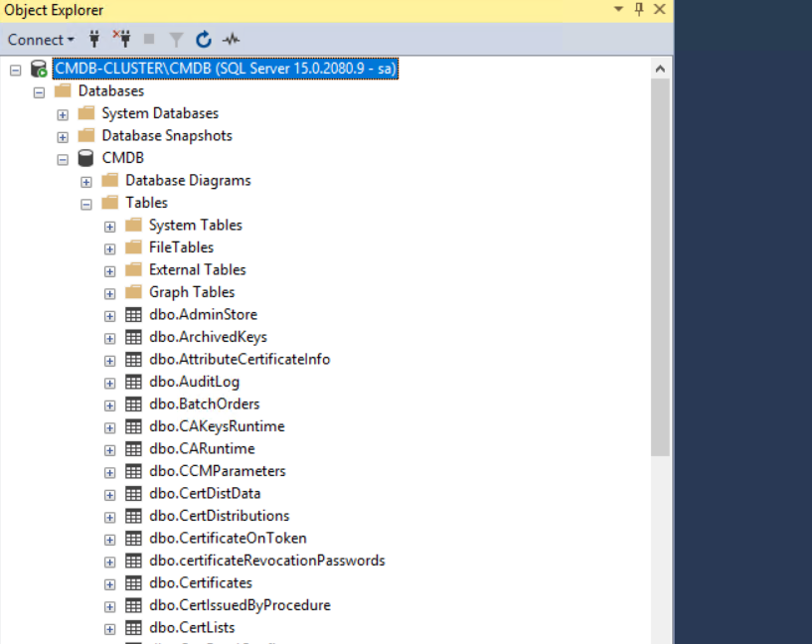This screenshot has height=644, width=812.
Task: Refresh the Object Explorer tree
Action: (x=204, y=40)
